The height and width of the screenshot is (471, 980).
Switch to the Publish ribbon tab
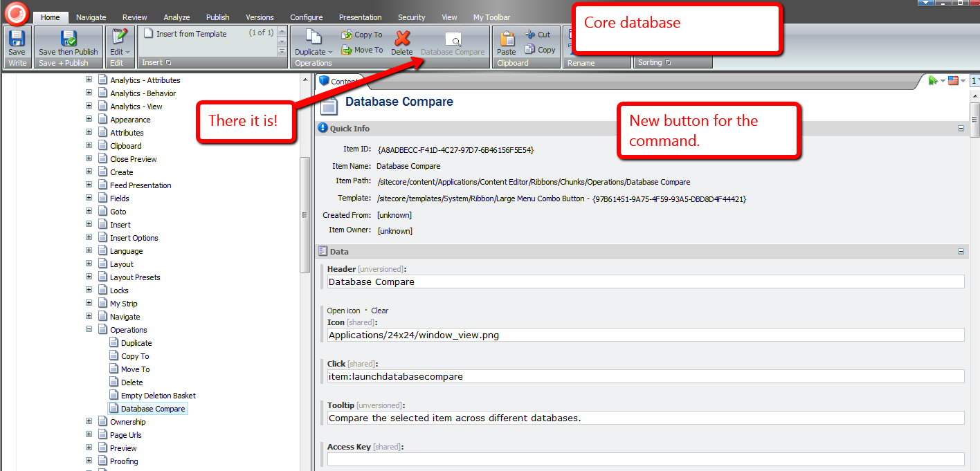pos(218,17)
